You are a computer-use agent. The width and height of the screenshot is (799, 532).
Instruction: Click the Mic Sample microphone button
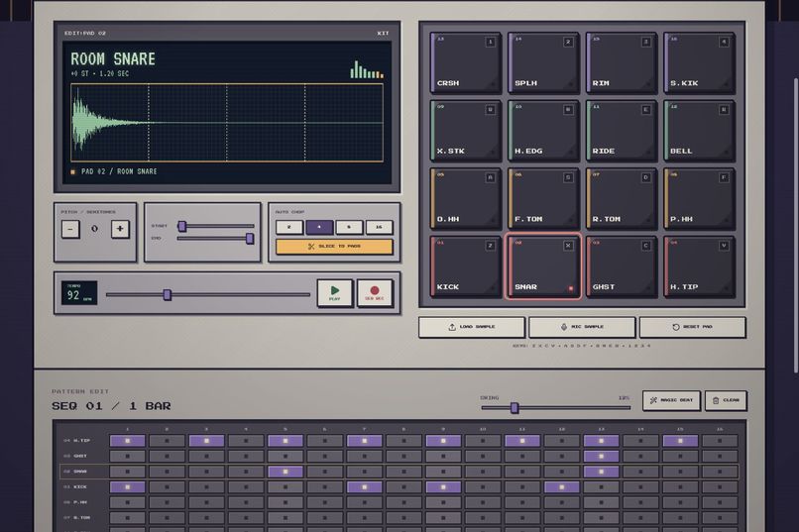click(x=582, y=327)
